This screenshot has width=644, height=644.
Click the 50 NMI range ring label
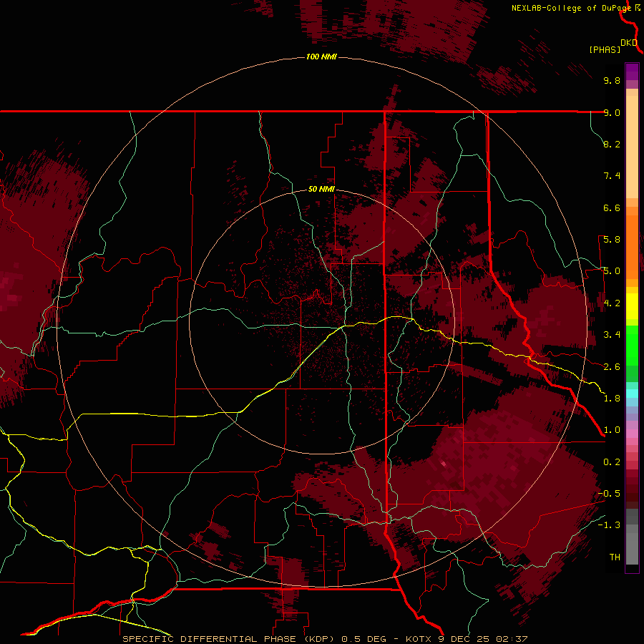[321, 189]
